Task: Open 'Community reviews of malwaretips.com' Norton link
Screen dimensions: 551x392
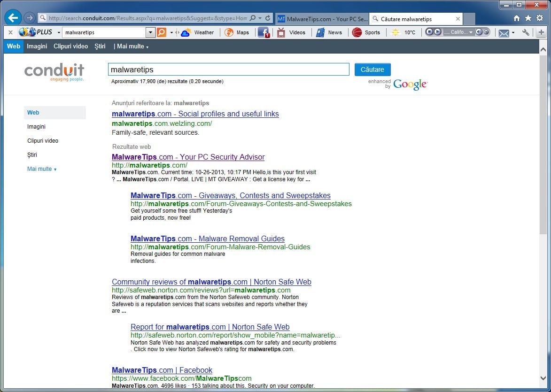Action: click(211, 282)
